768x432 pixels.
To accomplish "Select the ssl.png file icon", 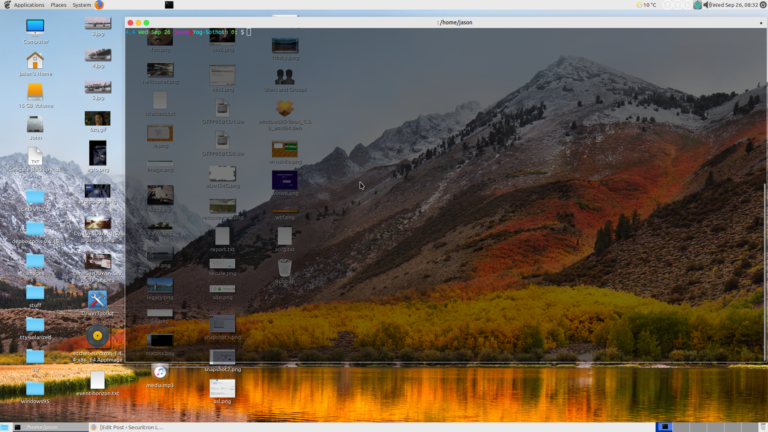I will (222, 388).
